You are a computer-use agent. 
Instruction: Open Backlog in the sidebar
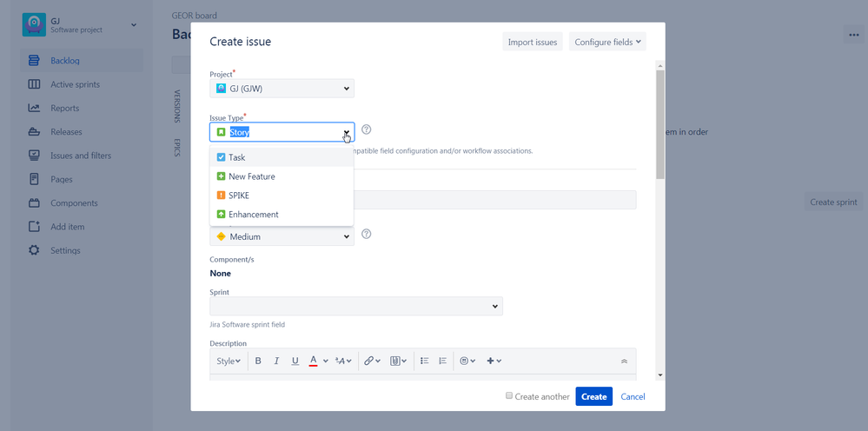tap(82, 60)
